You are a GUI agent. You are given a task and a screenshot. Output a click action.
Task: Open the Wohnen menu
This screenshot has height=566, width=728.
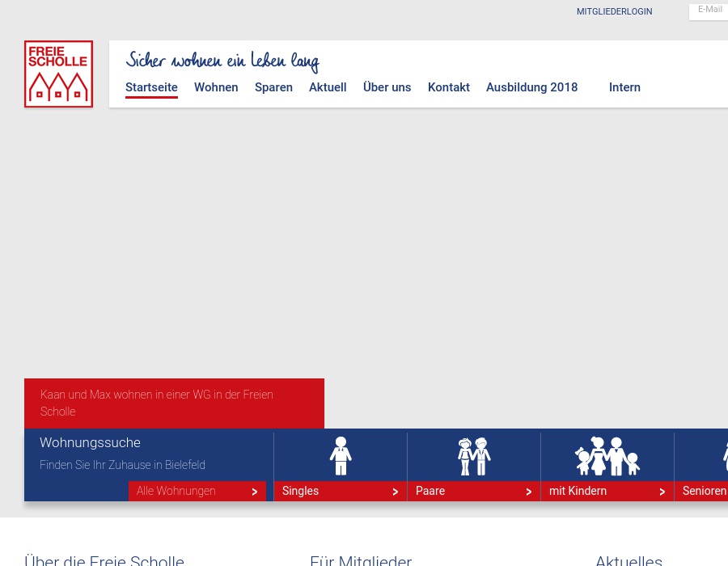coord(216,87)
